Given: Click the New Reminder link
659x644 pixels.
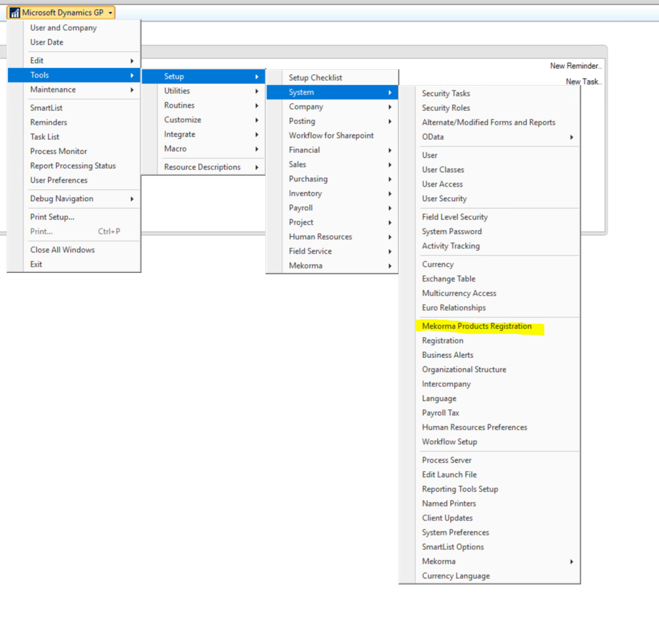Looking at the screenshot, I should (576, 66).
